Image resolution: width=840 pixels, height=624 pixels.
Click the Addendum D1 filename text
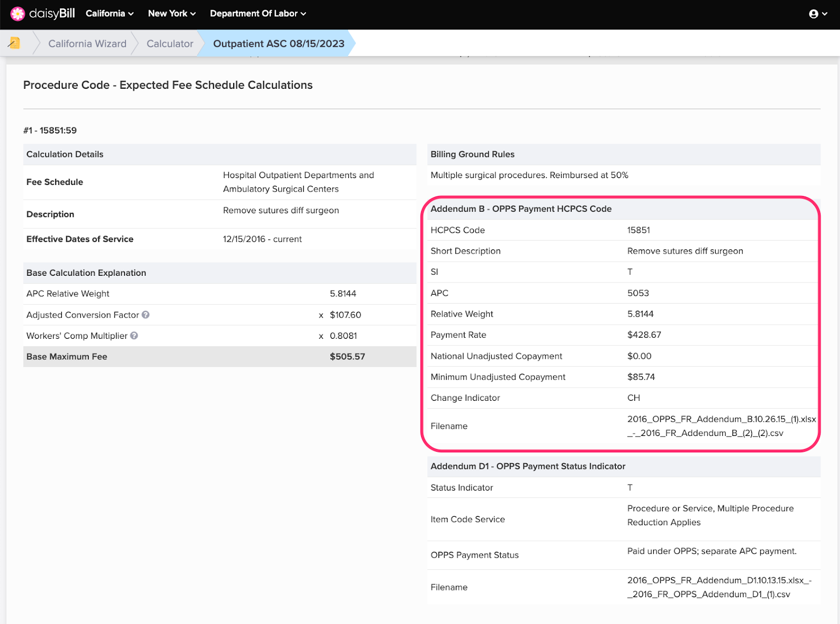[719, 587]
